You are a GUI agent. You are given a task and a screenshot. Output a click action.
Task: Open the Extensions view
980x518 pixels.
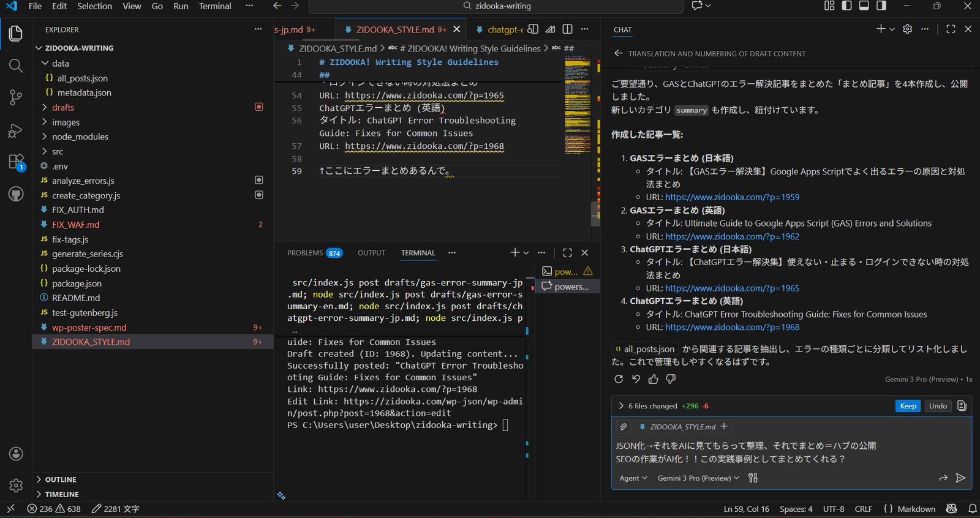(16, 162)
